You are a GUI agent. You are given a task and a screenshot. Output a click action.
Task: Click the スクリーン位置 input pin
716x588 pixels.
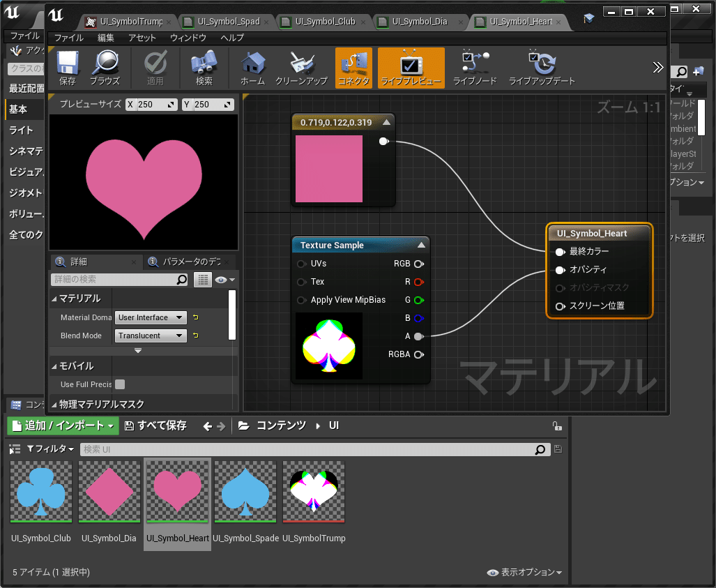pyautogui.click(x=560, y=306)
